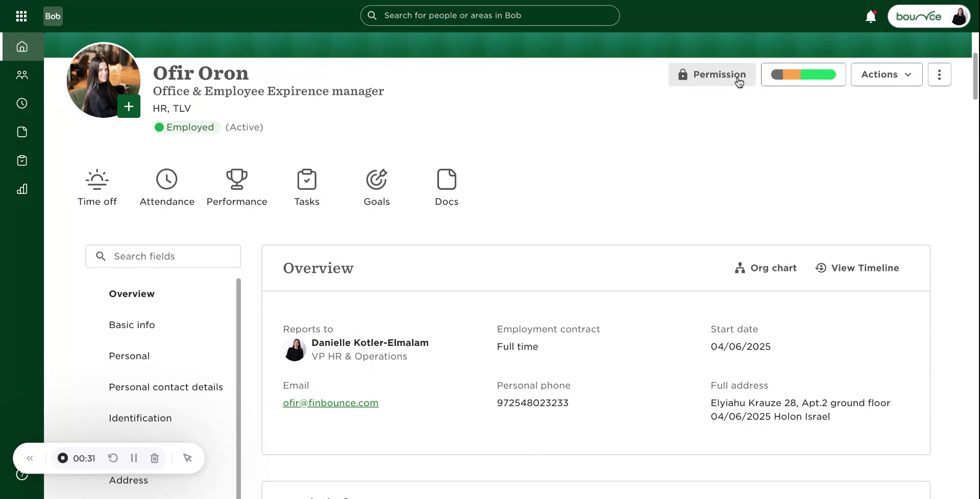Expand the Actions dropdown
This screenshot has width=980, height=499.
coord(886,74)
